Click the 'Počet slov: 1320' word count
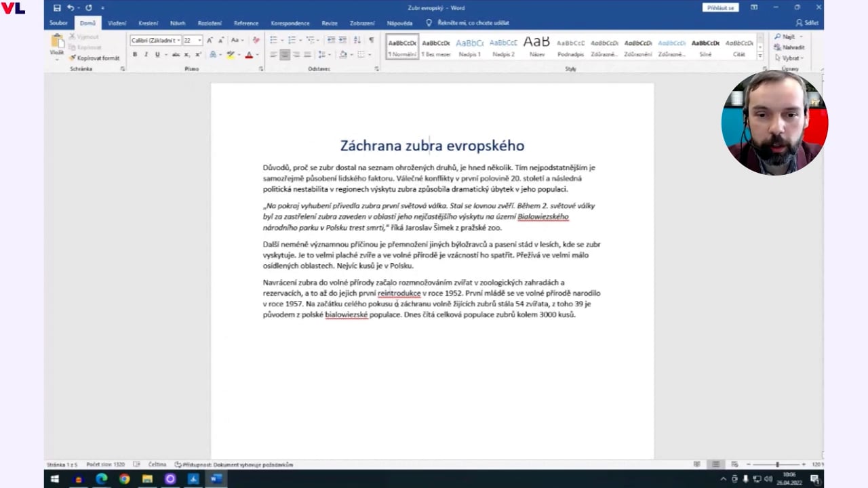This screenshot has width=868, height=488. (x=105, y=465)
